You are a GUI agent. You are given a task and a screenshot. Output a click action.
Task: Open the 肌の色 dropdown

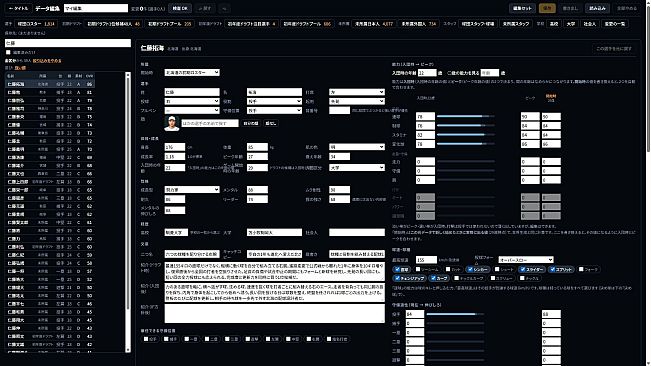click(357, 147)
